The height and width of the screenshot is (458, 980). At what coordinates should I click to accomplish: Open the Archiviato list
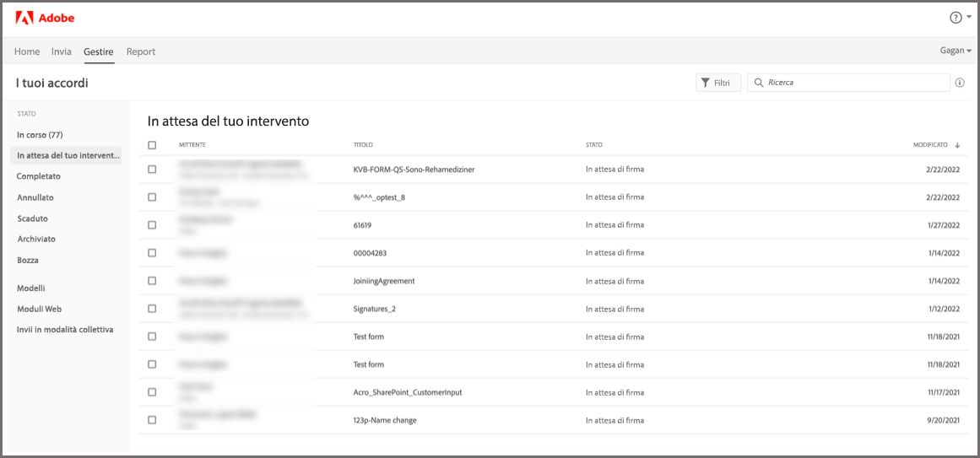point(36,239)
